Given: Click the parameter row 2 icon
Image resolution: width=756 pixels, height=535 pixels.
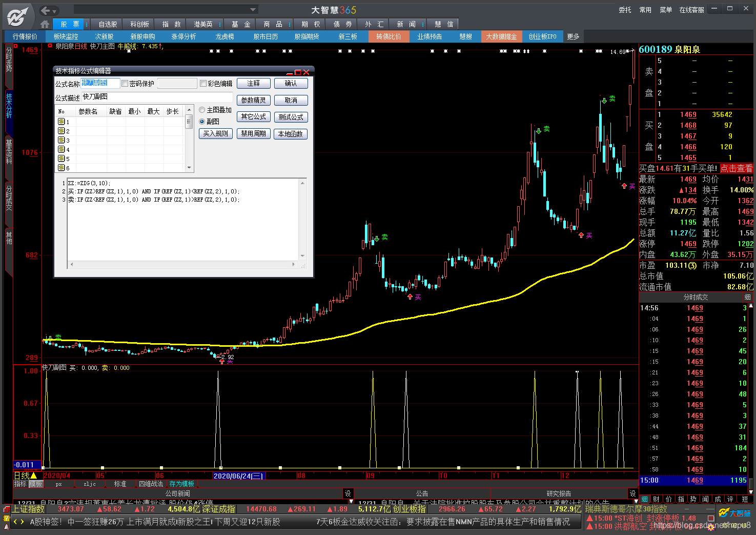Looking at the screenshot, I should (62, 131).
